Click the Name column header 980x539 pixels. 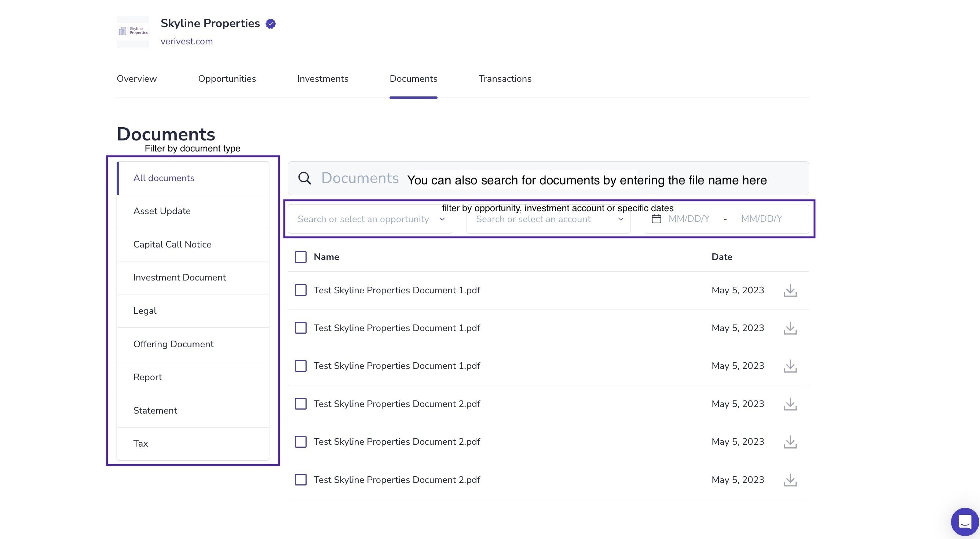click(x=326, y=257)
